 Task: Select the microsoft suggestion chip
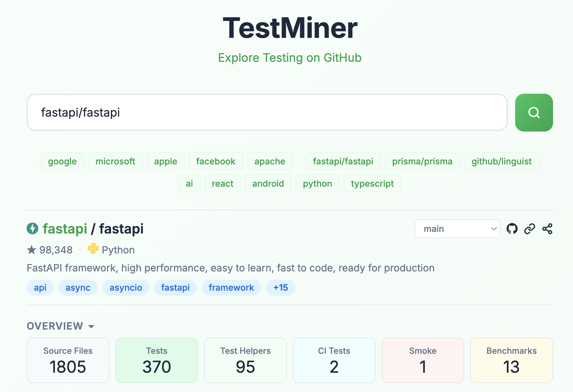(x=115, y=161)
